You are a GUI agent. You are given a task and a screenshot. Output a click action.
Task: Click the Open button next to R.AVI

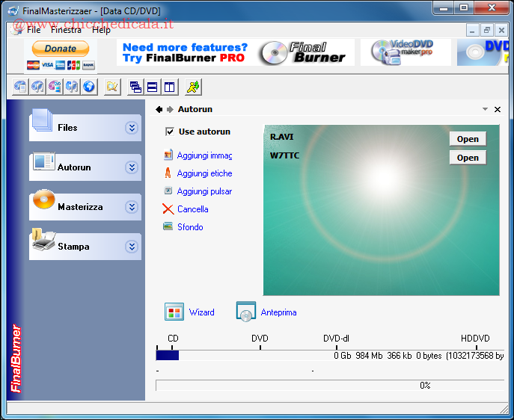coord(468,139)
